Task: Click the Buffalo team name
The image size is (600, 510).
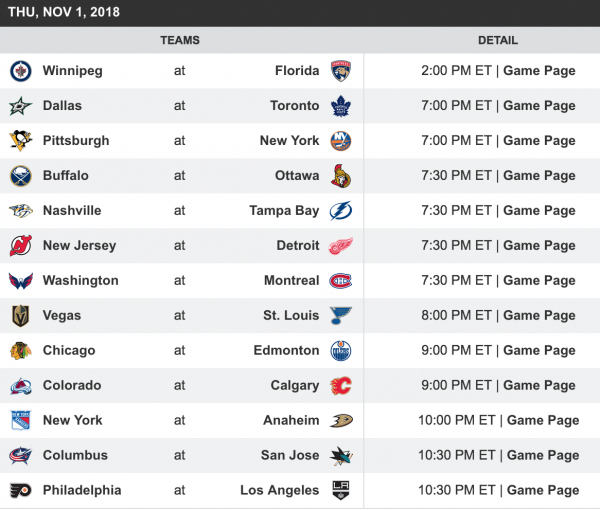Action: coord(66,176)
